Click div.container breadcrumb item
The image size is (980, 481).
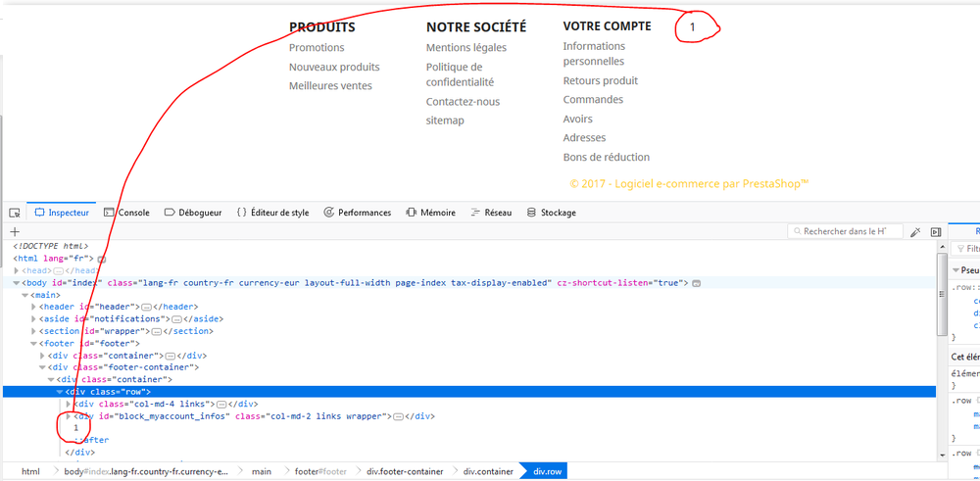(488, 471)
